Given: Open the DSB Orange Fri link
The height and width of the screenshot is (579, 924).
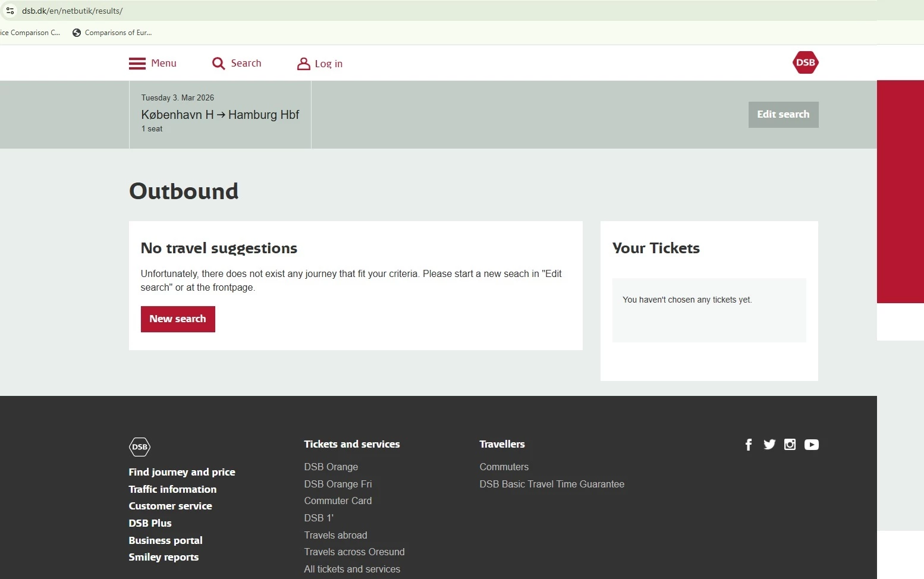Looking at the screenshot, I should point(338,484).
